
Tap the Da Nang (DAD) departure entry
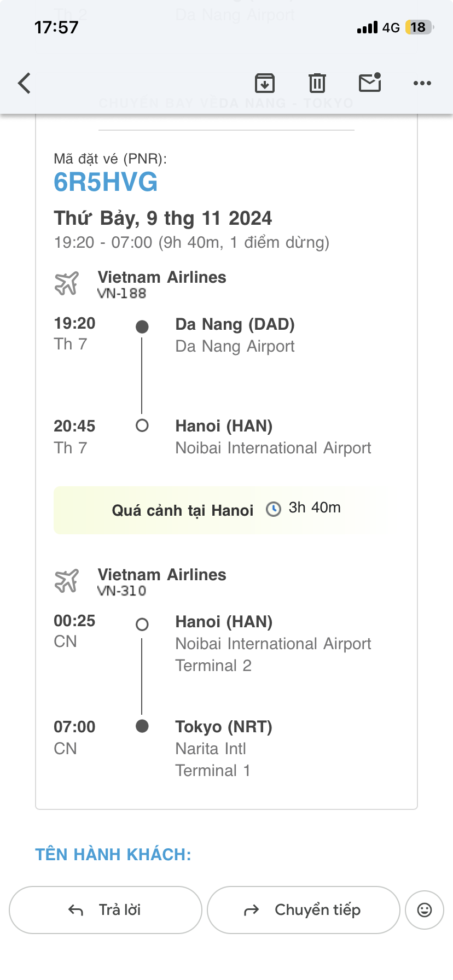click(x=235, y=324)
